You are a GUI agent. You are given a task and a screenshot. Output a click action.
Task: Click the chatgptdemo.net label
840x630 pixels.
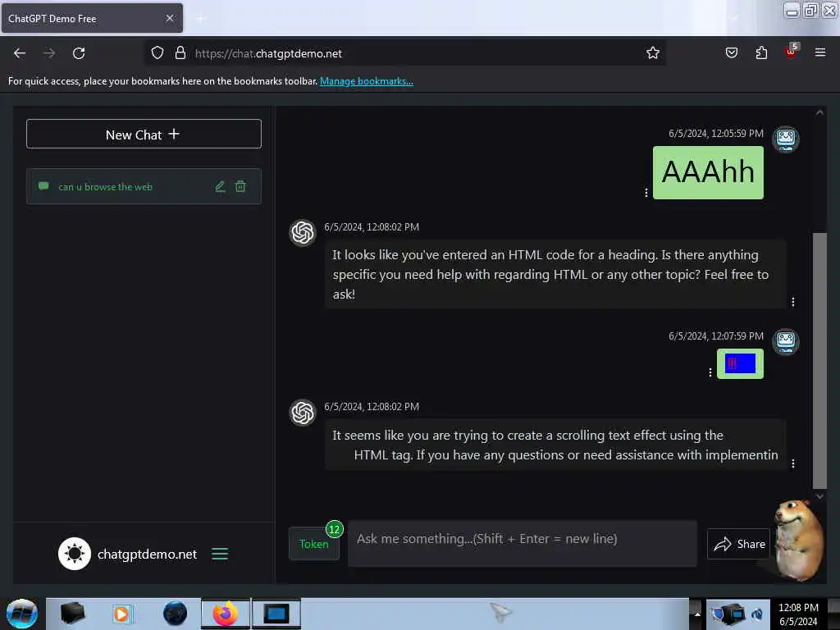(147, 554)
